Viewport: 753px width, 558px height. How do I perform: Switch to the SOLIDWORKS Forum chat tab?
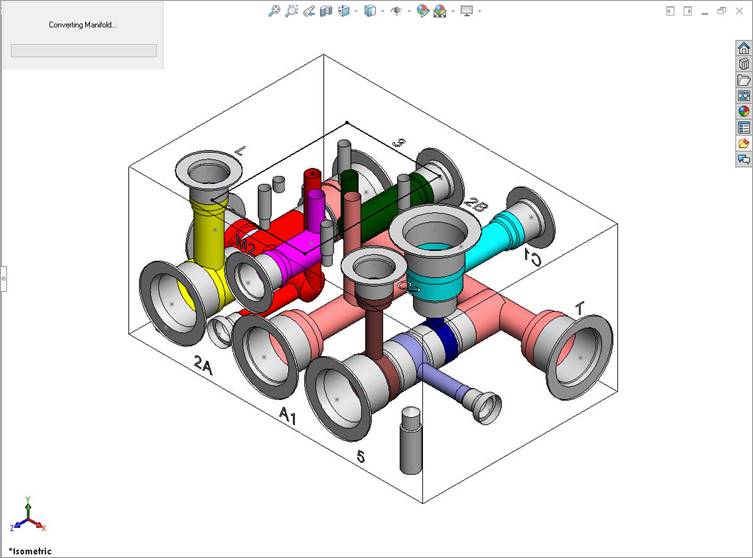743,160
